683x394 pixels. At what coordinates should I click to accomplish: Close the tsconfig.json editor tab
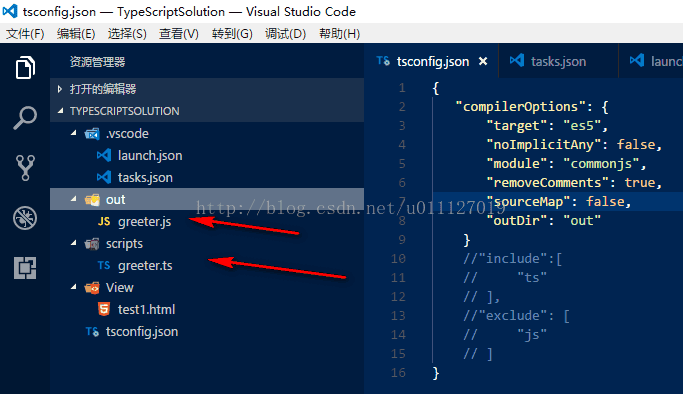pos(483,61)
